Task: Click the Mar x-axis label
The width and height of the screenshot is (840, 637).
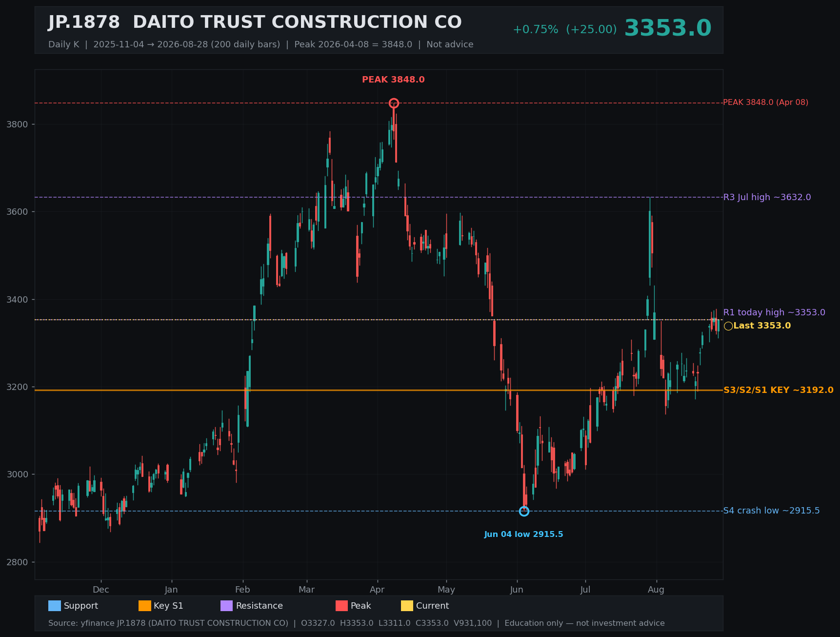Action: click(x=306, y=590)
